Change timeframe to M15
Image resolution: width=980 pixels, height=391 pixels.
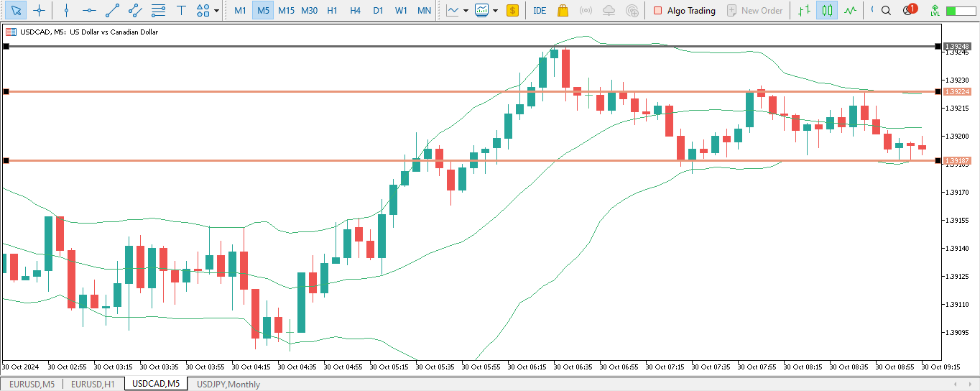click(x=286, y=11)
